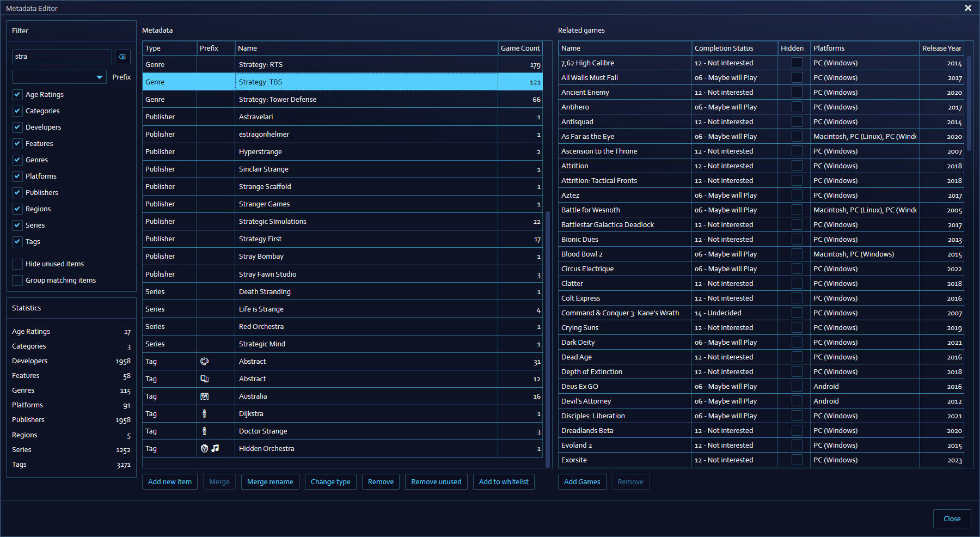
Task: Toggle Hidden checkbox for Deus Ex GO
Action: [797, 387]
